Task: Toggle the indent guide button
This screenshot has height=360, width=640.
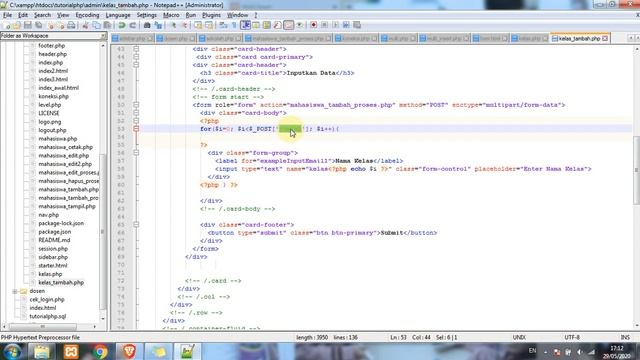Action: pyautogui.click(x=245, y=25)
